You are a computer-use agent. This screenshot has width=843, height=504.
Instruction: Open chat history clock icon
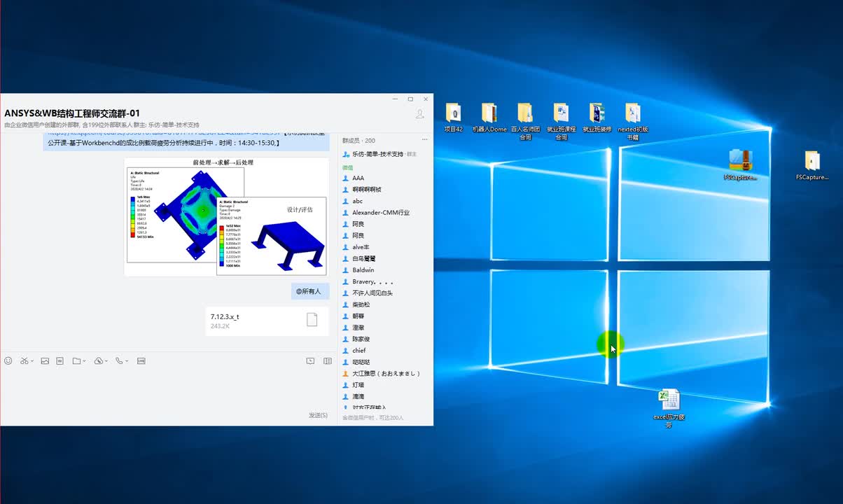pos(310,361)
